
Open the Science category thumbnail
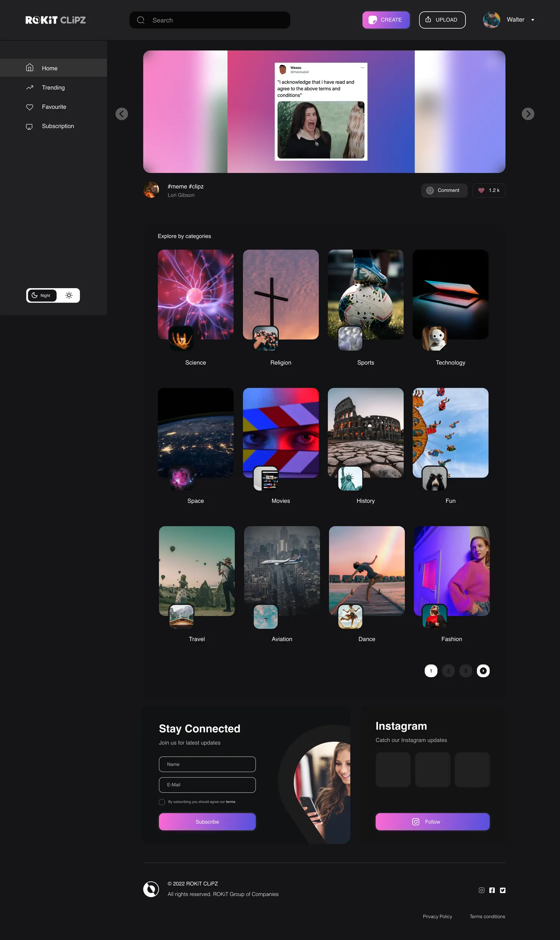[196, 295]
